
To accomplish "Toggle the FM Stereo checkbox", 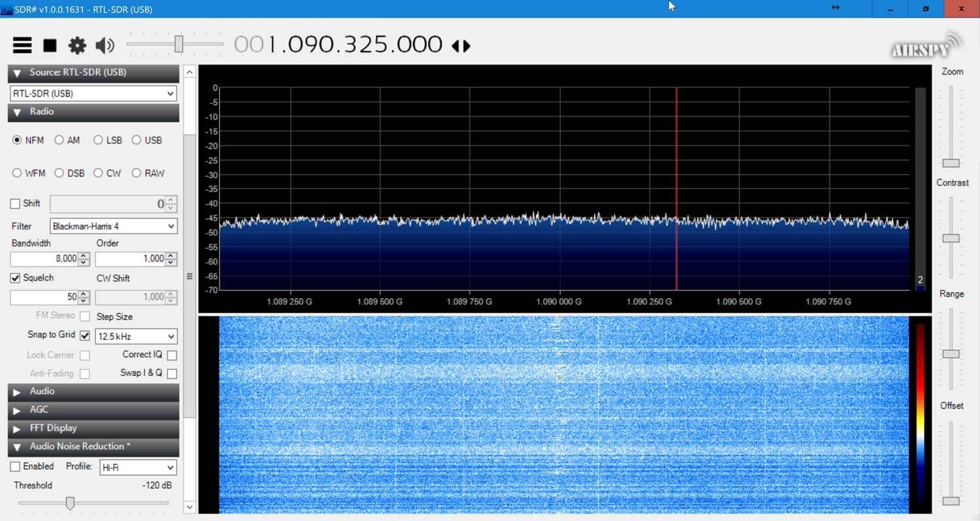I will (84, 316).
